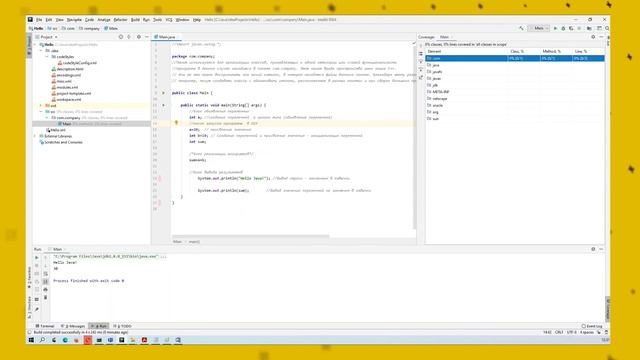Screen dimensions: 640x360
Task: Open the Build menu
Action: tap(135, 20)
